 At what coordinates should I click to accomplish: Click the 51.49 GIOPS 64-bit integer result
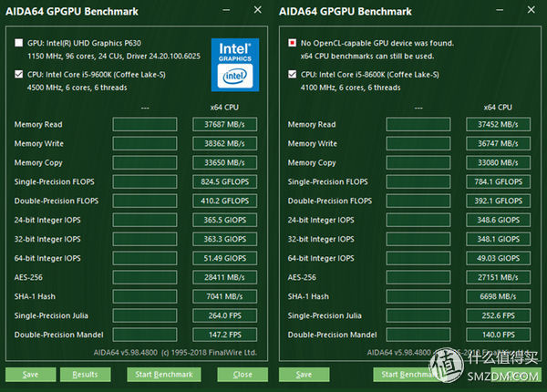pos(224,258)
